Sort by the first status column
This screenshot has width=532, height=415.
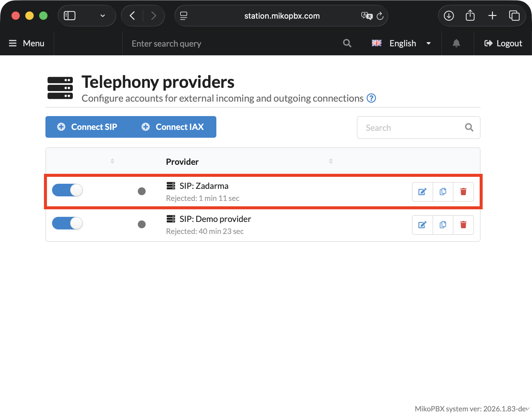[x=112, y=161]
